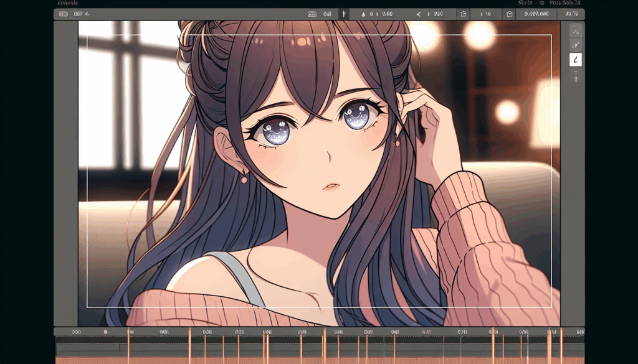The height and width of the screenshot is (364, 638).
Task: Click the pencil mark beside the top-left counter
Action: pos(87,14)
